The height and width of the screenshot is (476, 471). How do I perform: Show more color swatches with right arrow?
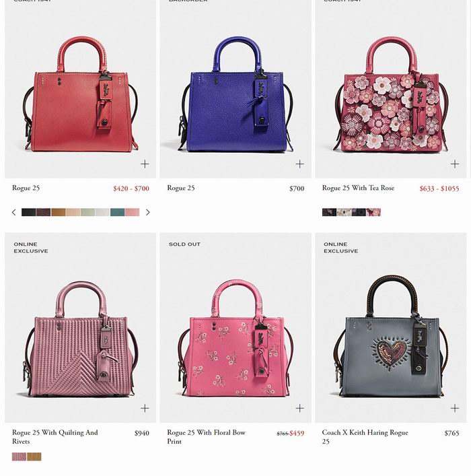(x=148, y=212)
